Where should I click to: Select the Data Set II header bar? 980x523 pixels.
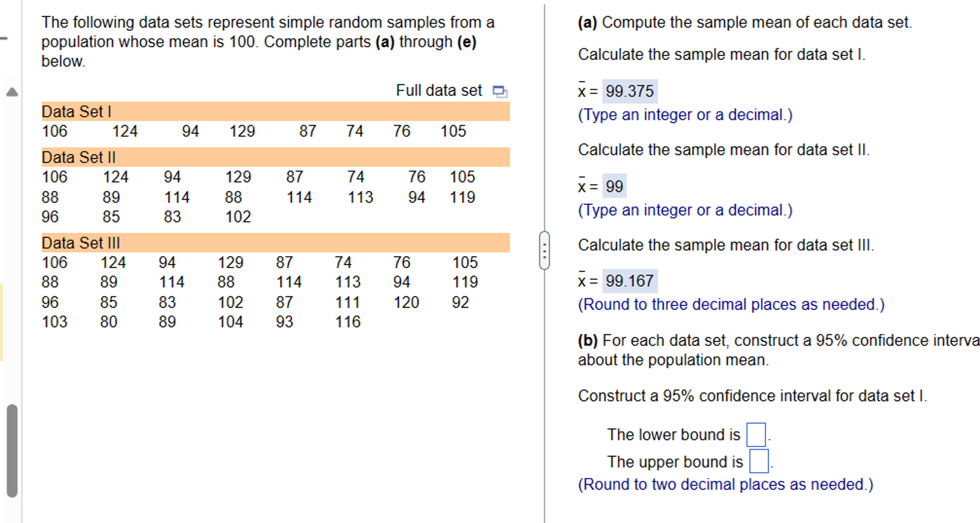point(275,157)
